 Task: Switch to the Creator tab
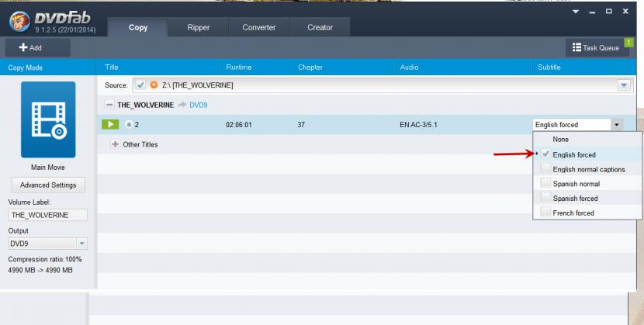320,27
